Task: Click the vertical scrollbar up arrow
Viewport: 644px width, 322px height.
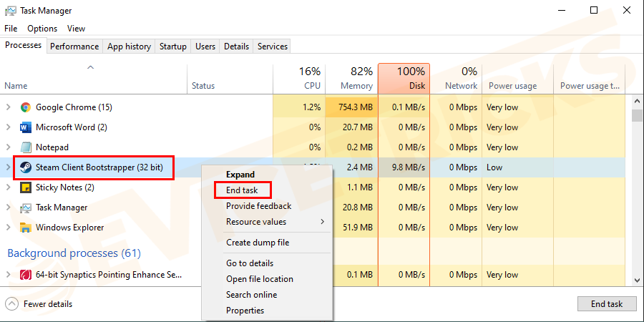Action: point(637,101)
